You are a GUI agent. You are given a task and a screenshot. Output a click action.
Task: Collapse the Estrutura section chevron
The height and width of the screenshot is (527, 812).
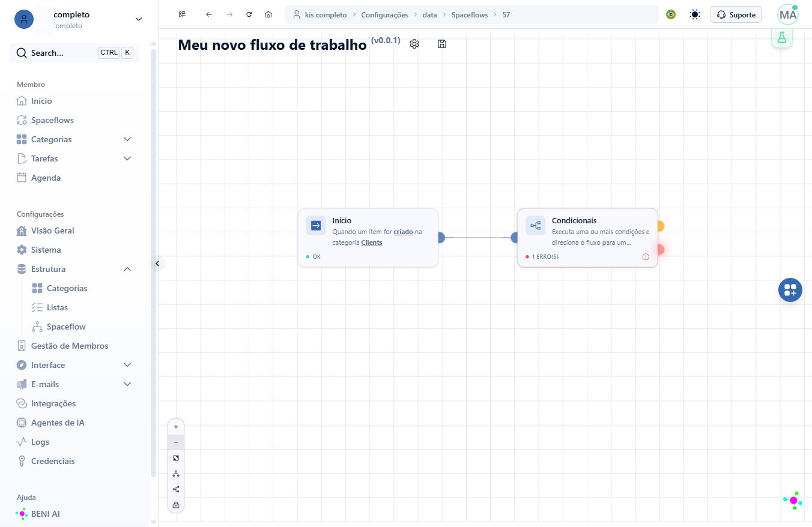pos(127,269)
